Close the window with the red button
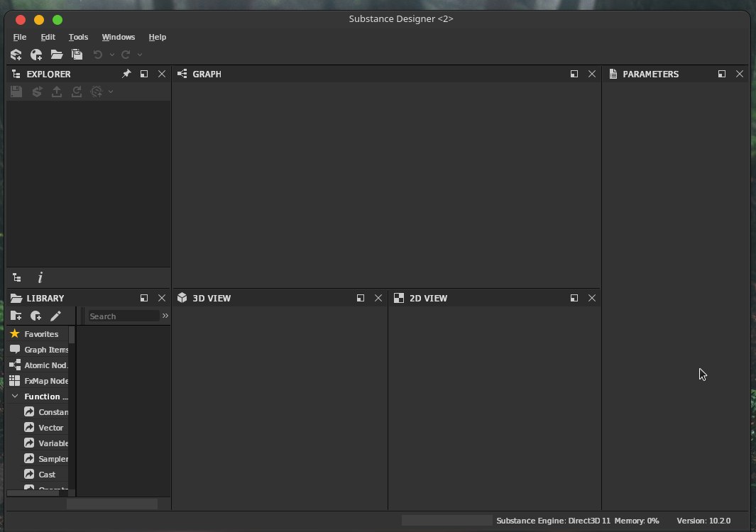Image resolution: width=756 pixels, height=532 pixels. click(x=21, y=20)
